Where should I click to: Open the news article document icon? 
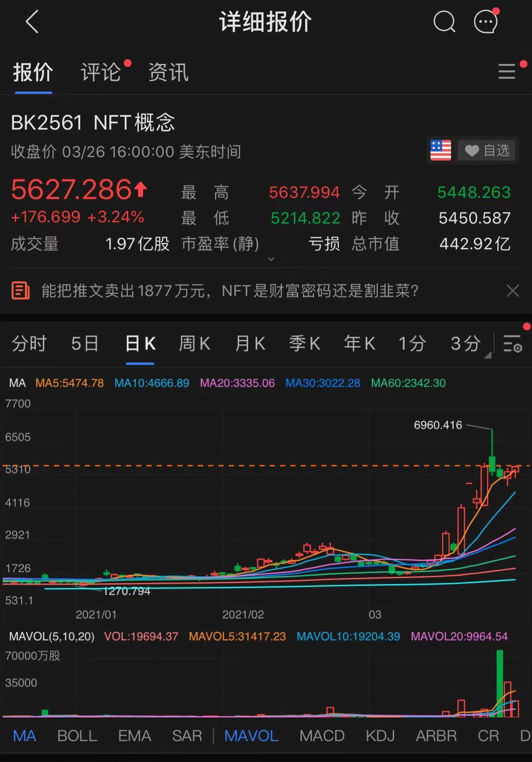click(x=21, y=291)
